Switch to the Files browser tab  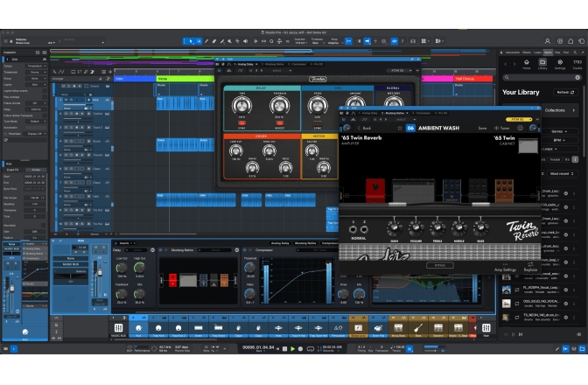557,52
